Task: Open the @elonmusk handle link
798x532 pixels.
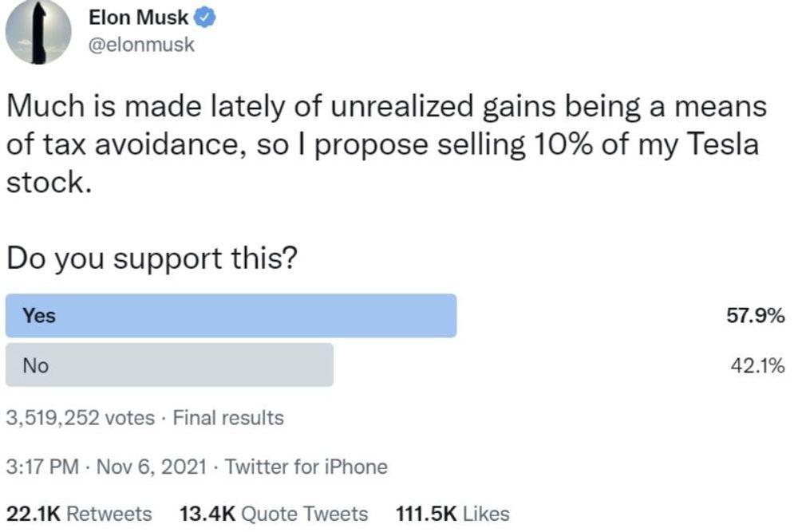Action: click(140, 45)
